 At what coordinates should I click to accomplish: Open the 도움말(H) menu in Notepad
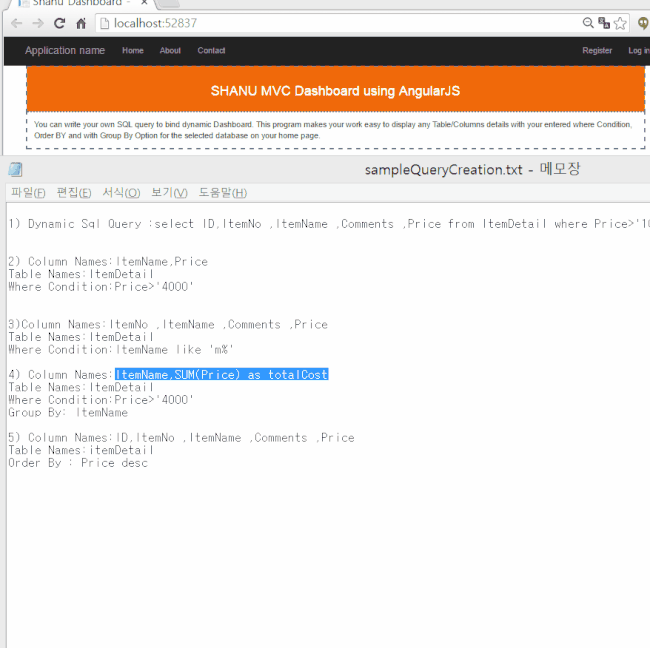pos(223,193)
